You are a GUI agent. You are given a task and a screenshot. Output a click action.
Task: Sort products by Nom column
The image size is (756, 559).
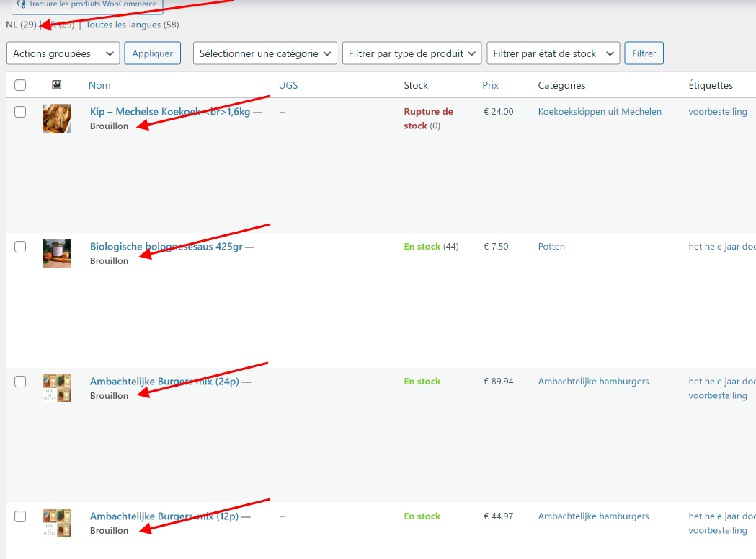(99, 85)
